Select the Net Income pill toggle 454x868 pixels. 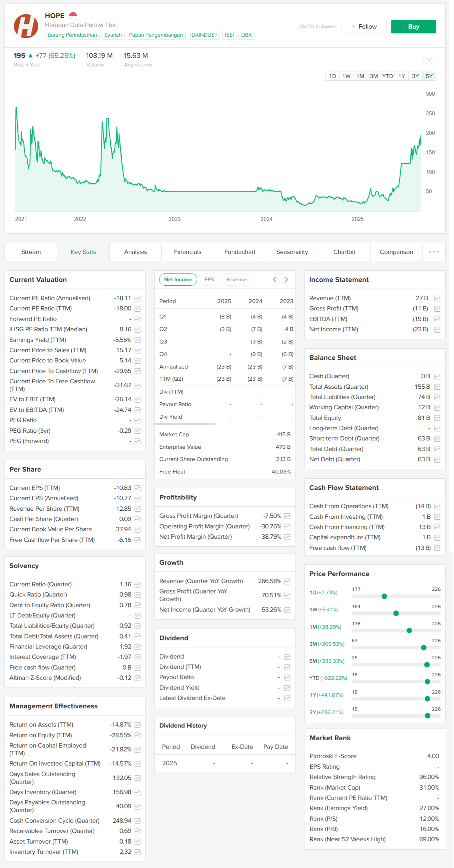point(178,280)
